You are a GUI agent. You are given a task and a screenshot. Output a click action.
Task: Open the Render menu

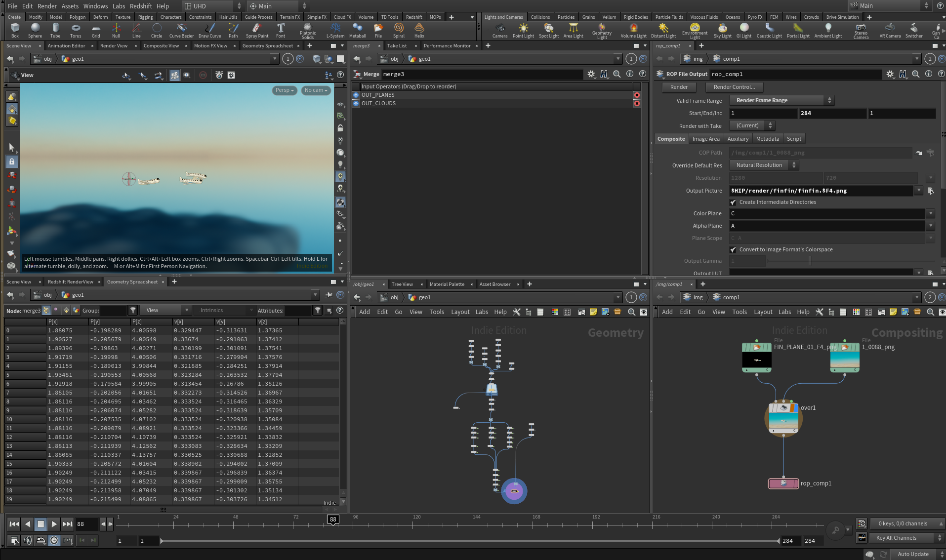coord(47,6)
